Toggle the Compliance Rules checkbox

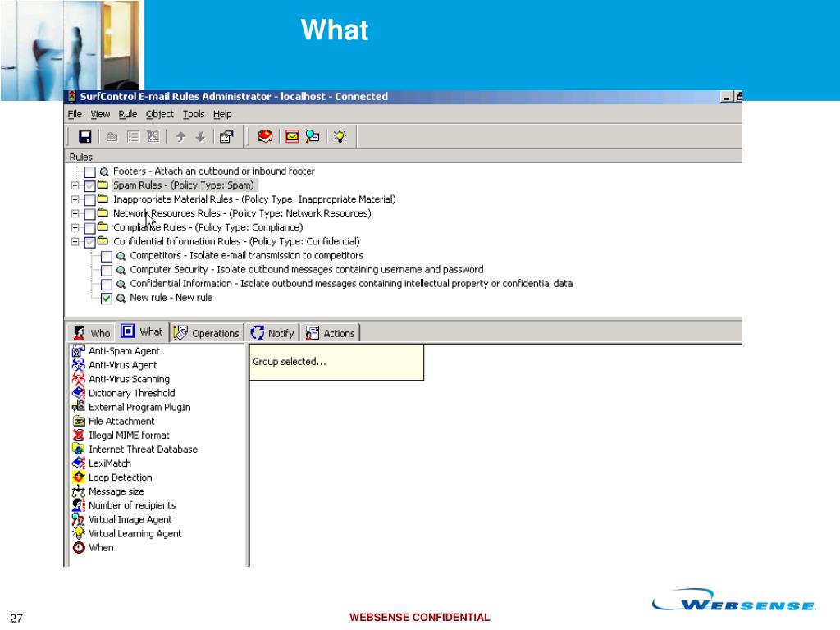(90, 228)
